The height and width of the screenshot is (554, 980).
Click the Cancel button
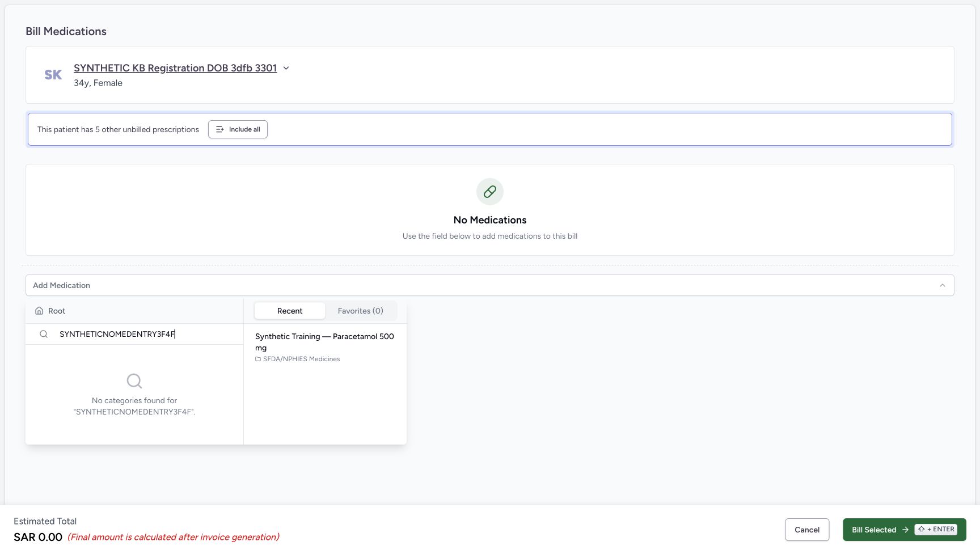pyautogui.click(x=807, y=530)
